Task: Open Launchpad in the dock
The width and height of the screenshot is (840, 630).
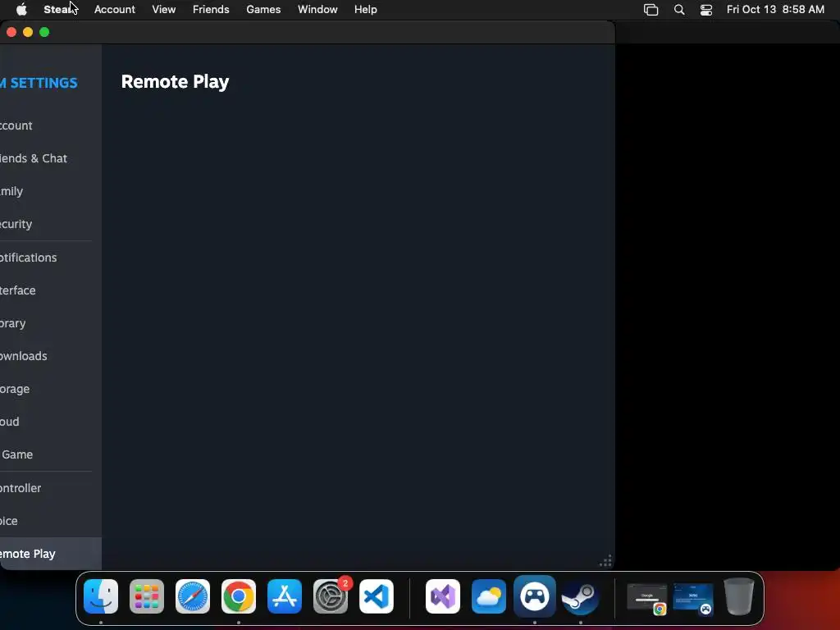Action: tap(147, 596)
